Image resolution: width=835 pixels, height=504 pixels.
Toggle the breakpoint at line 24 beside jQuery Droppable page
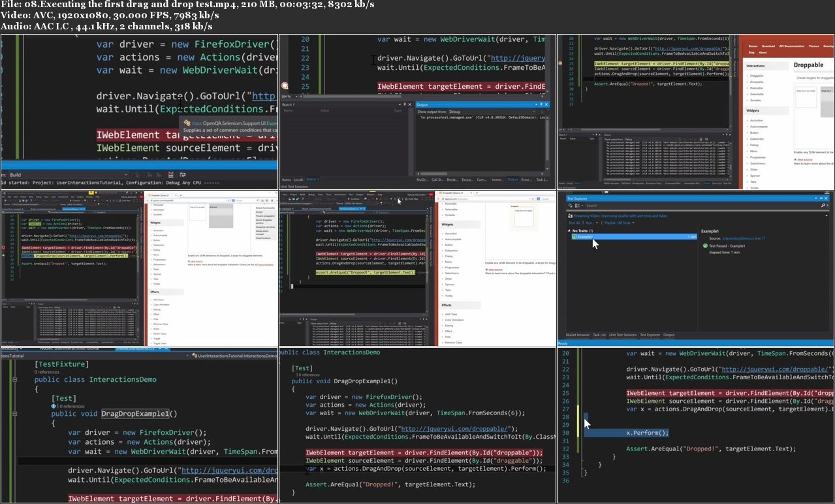[561, 64]
